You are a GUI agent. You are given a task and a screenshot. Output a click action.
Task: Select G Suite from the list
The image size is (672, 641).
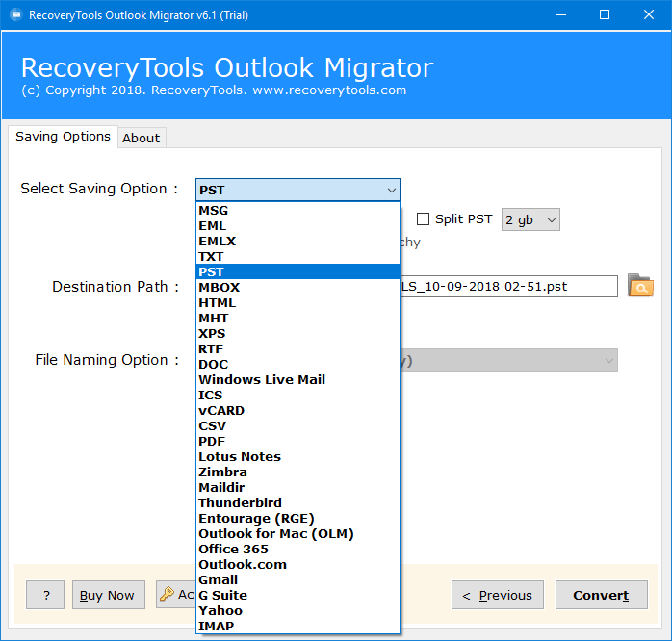[297, 596]
